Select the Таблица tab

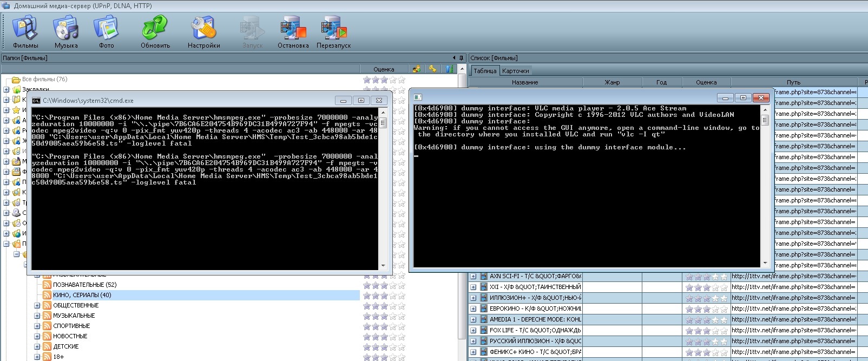pyautogui.click(x=485, y=71)
